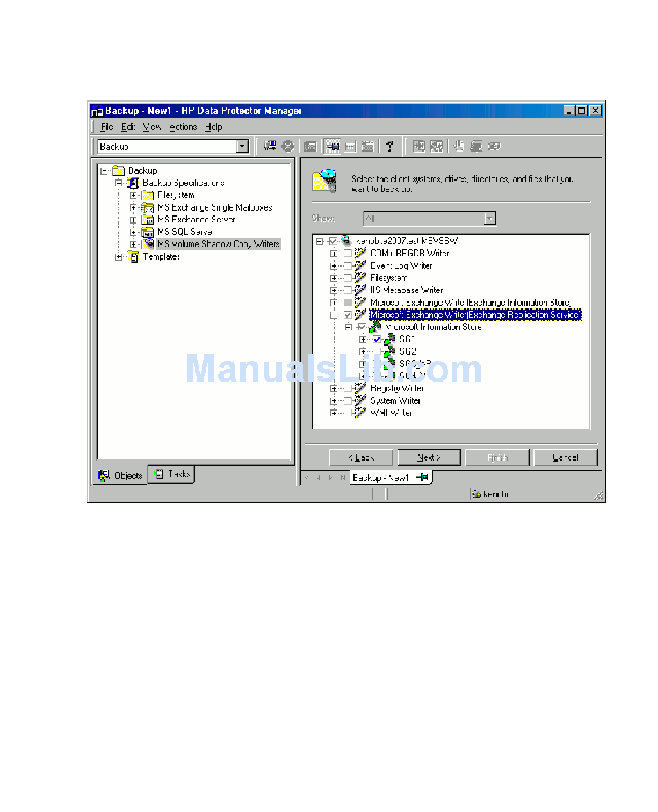Image resolution: width=658 pixels, height=812 pixels.
Task: Click the MS Exchange Single Mailboxes icon
Action: pos(148,208)
